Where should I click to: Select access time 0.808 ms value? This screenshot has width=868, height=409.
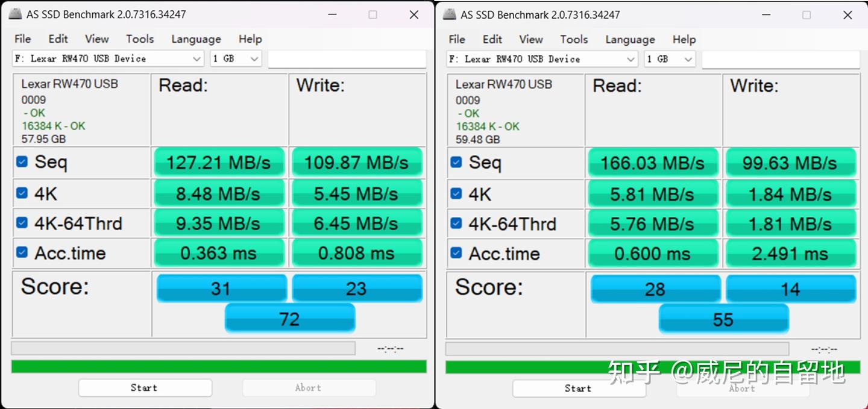pos(357,252)
